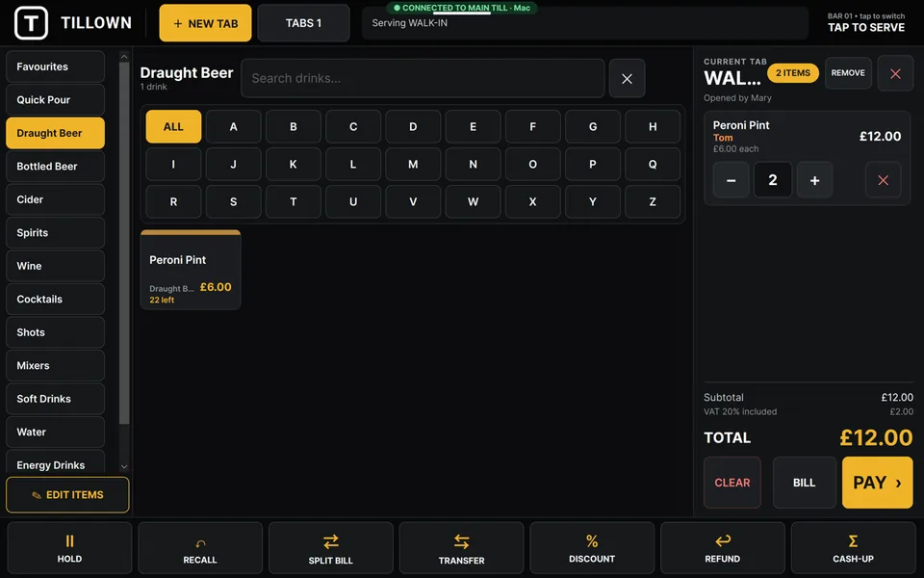Screen dimensions: 924x578
Task: Select Favourites category
Action: point(56,66)
